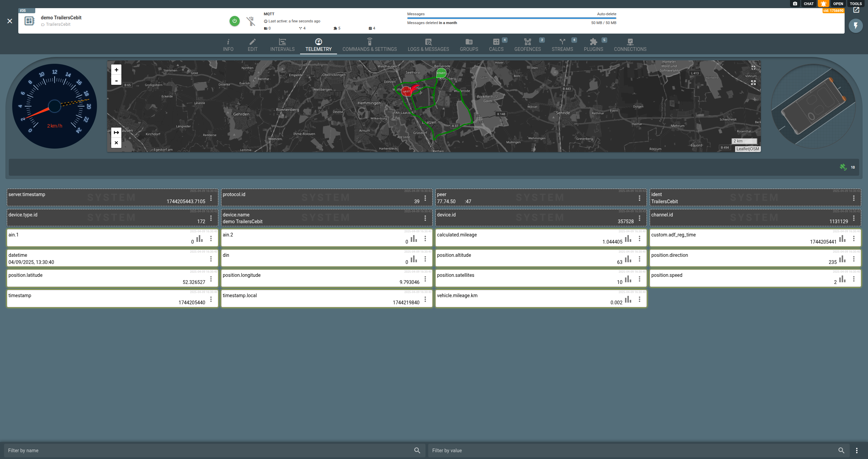Click the TOOLS button

tap(855, 4)
